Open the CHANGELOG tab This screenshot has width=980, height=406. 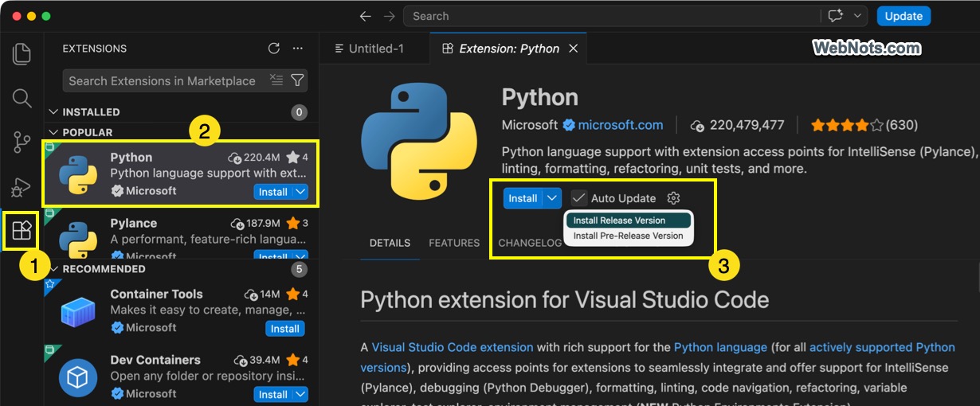coord(530,243)
